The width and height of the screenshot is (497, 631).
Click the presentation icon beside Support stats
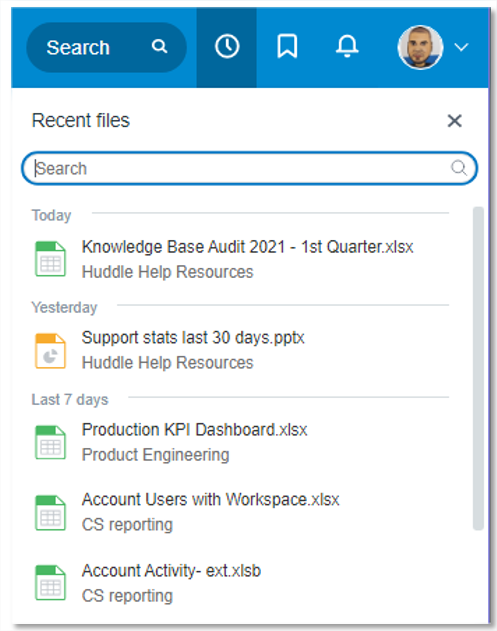pos(50,351)
